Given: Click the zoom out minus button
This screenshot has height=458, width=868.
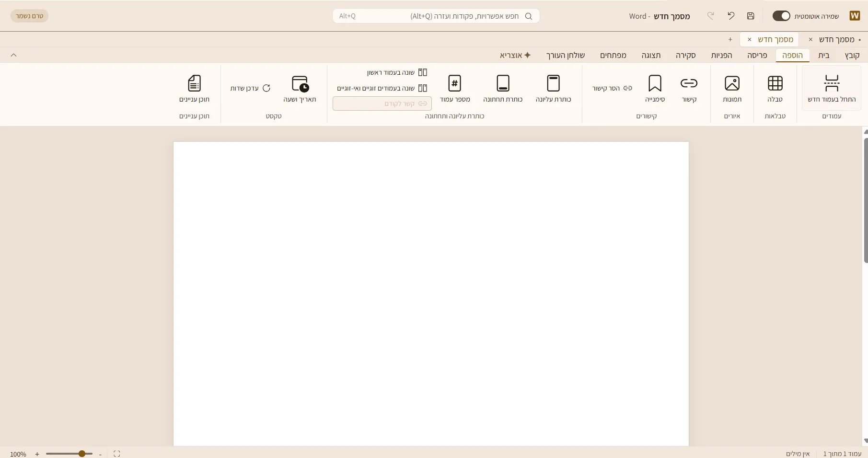Looking at the screenshot, I should click(100, 454).
